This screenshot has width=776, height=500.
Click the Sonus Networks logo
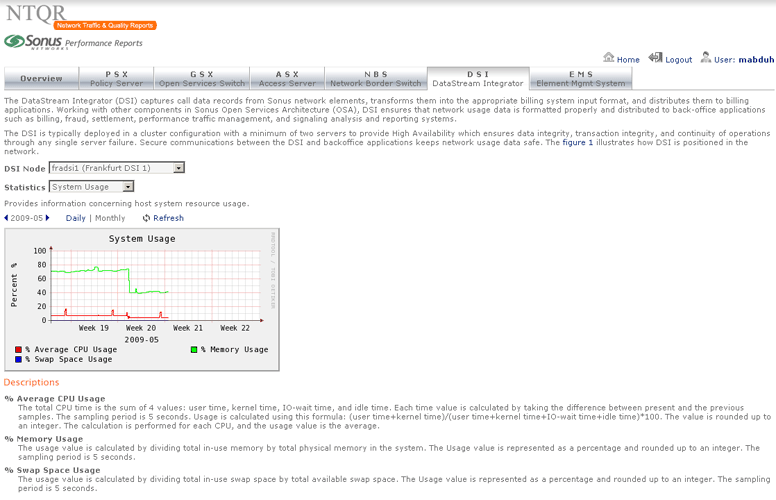[33, 42]
